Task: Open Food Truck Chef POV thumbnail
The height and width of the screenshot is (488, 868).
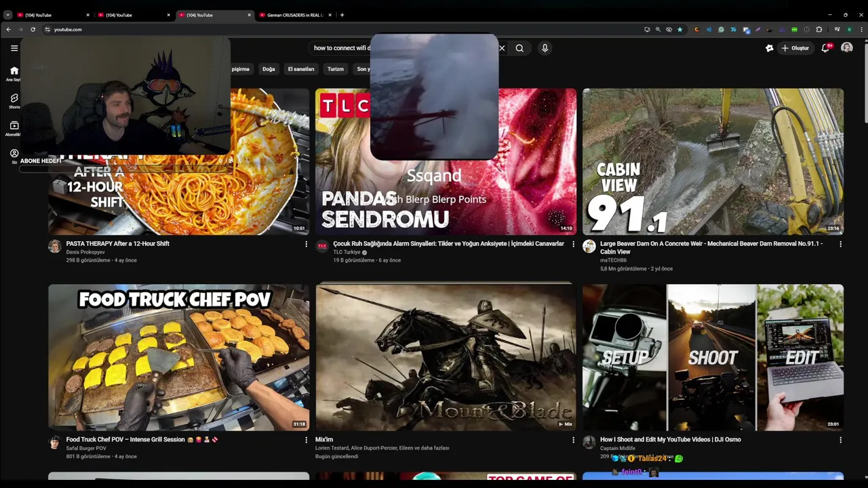Action: pos(178,357)
